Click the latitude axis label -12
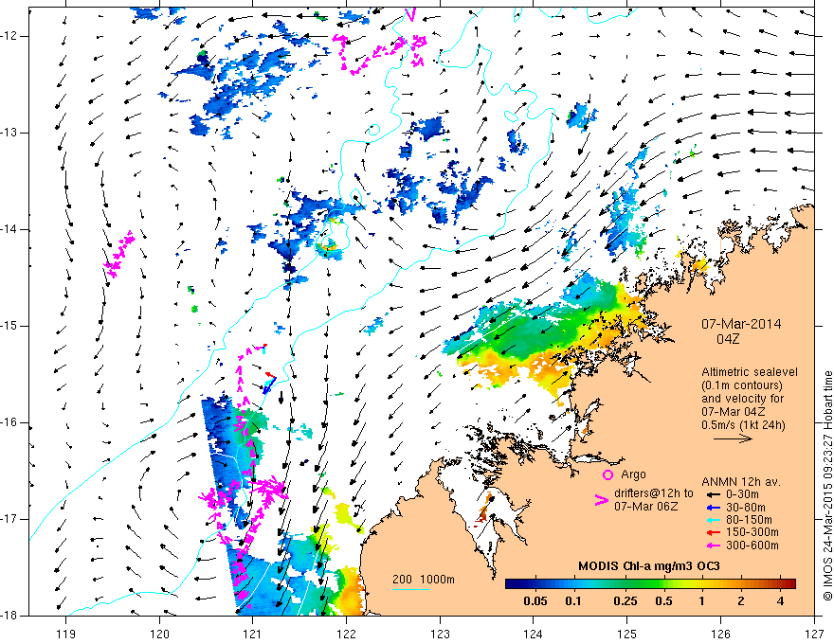834x644 pixels. click(9, 36)
